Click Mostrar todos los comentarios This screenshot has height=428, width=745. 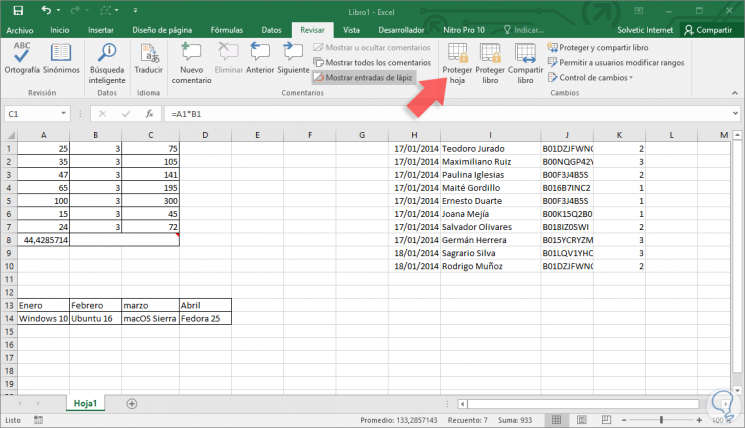(372, 63)
